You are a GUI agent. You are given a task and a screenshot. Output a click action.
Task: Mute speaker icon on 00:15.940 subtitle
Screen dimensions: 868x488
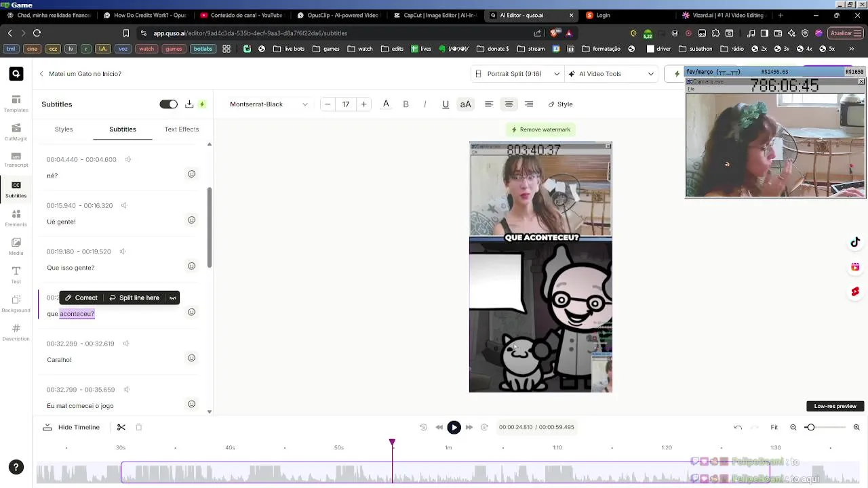(125, 205)
